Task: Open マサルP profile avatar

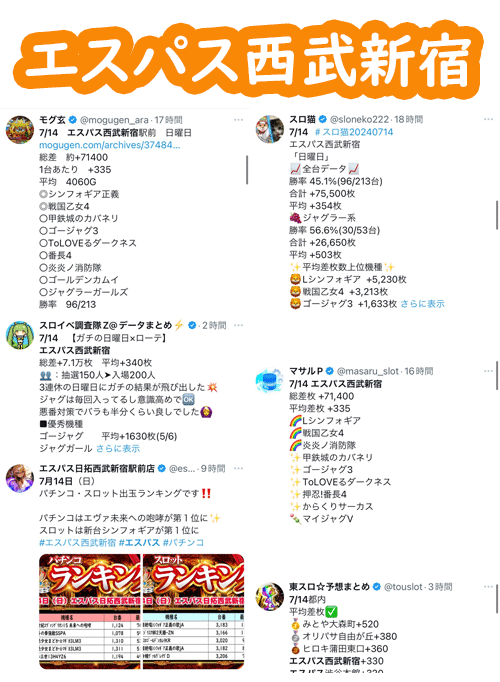Action: coord(270,381)
